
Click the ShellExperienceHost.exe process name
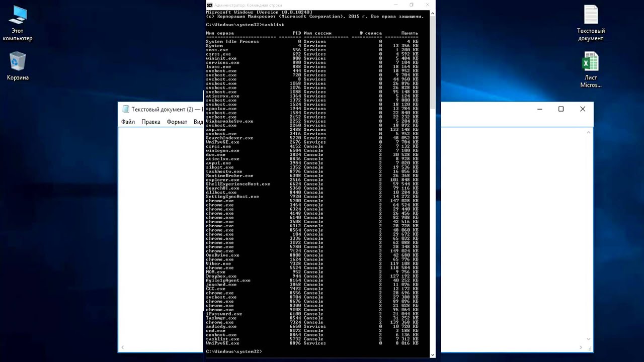pyautogui.click(x=238, y=184)
